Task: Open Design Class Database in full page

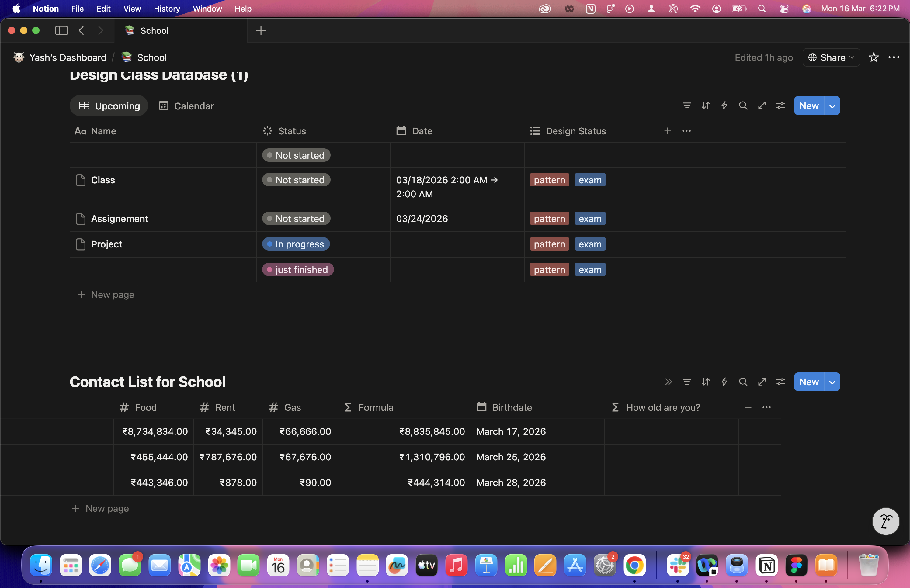Action: (762, 106)
